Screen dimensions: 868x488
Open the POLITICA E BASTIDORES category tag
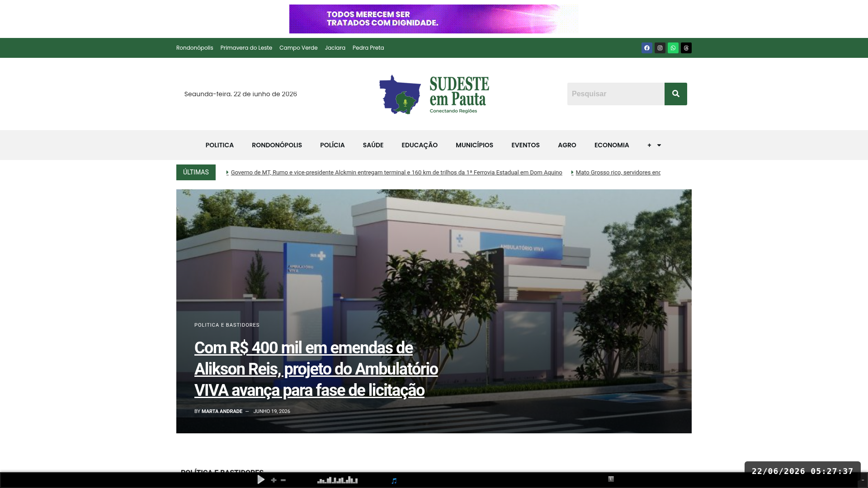(x=227, y=325)
